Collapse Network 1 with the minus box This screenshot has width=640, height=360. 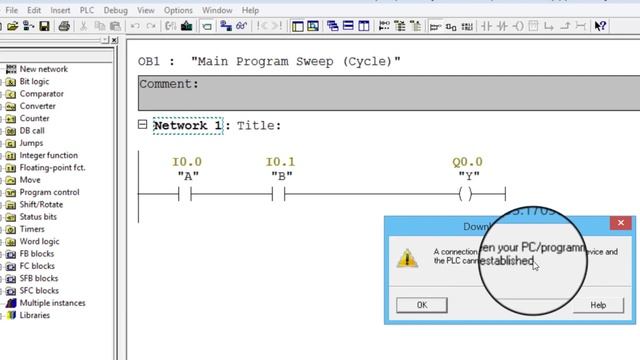pyautogui.click(x=142, y=124)
